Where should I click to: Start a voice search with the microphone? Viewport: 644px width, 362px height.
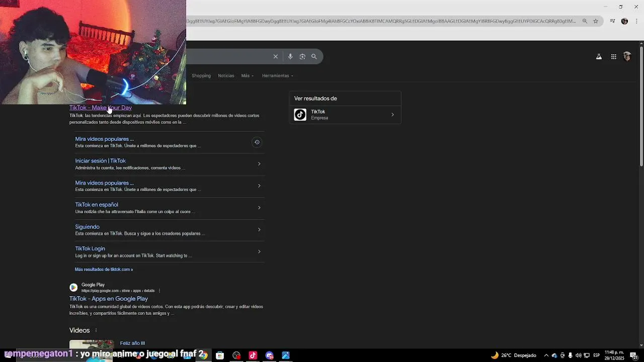290,57
